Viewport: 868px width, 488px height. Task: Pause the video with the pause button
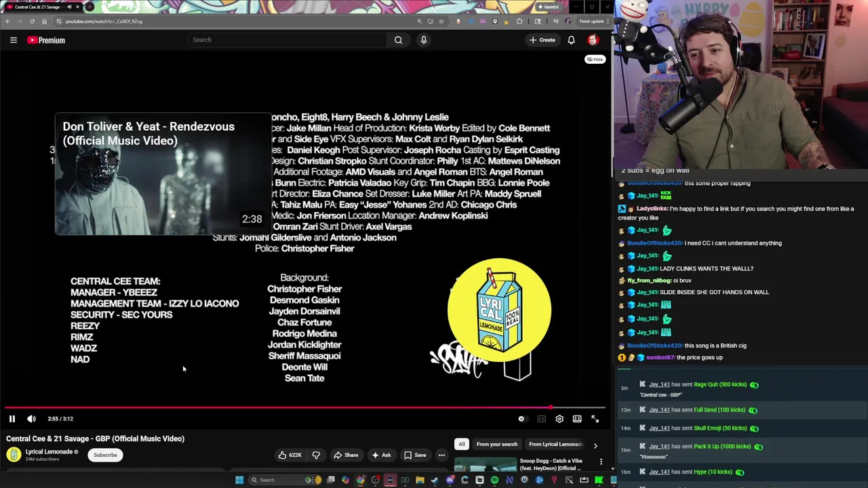coord(12,419)
